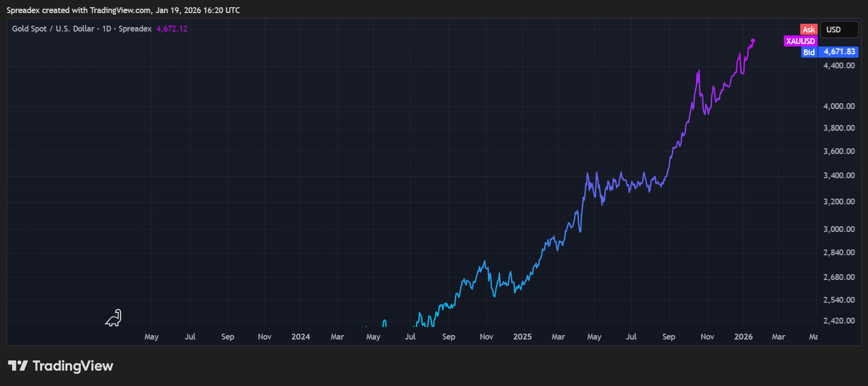This screenshot has width=868, height=386.
Task: Click the 3,000.00 price axis label
Action: coord(839,229)
